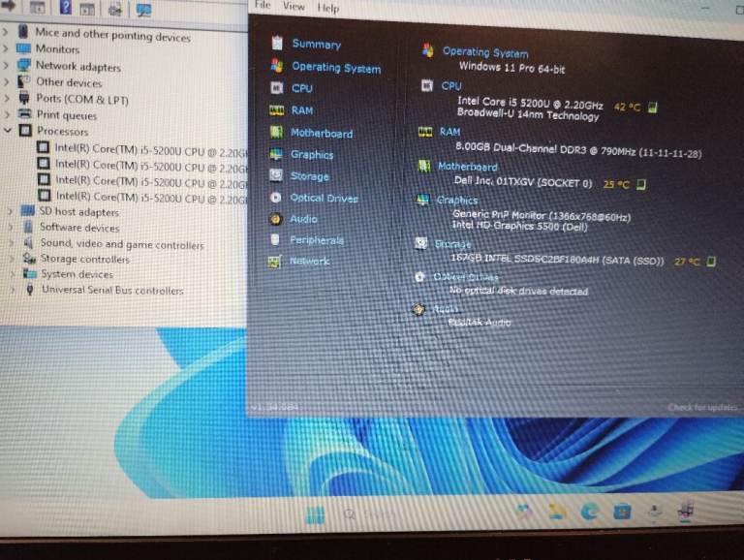The image size is (744, 560).
Task: Open the View menu in Speccy
Action: 294,6
